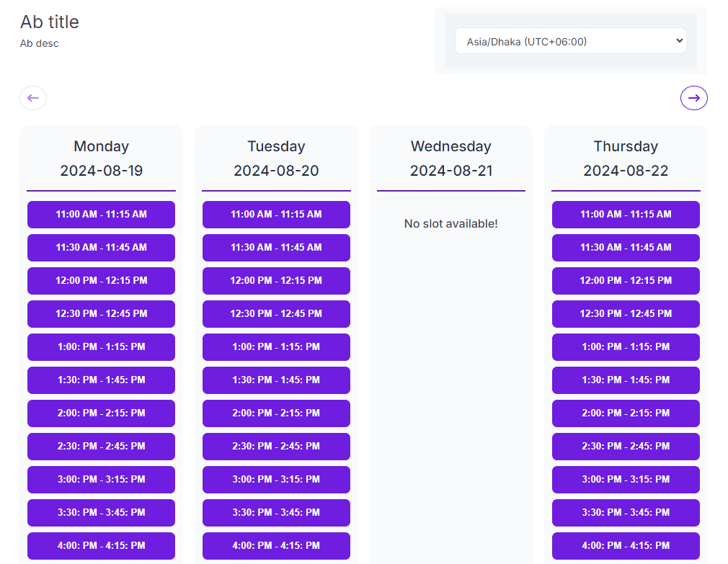Choose Thursday 12:00 PM - 12:15 PM slot

coord(626,281)
